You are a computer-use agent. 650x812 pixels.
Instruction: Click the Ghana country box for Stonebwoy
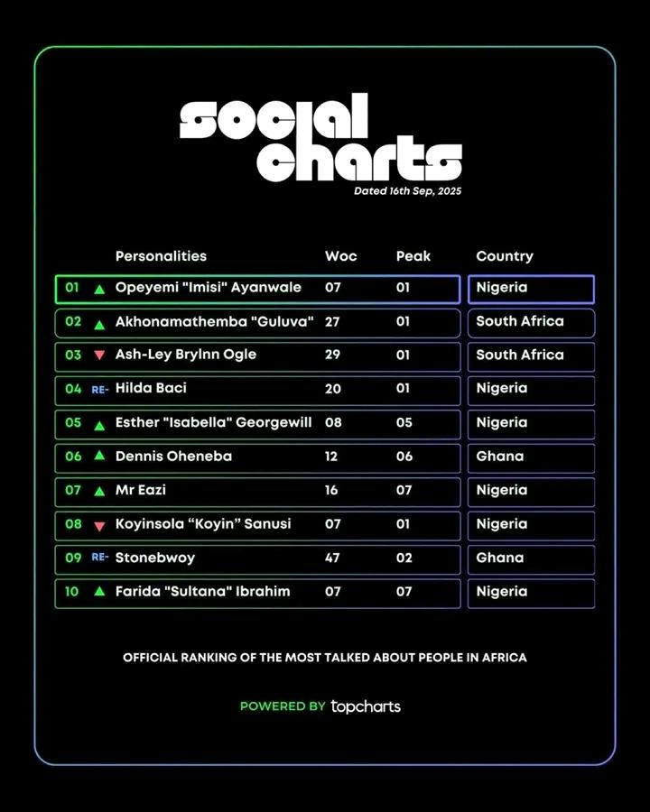531,558
